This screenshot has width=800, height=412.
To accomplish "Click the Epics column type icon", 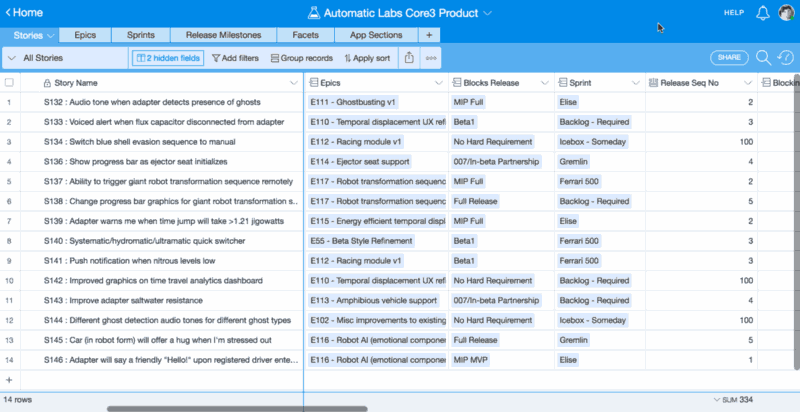I will [314, 83].
